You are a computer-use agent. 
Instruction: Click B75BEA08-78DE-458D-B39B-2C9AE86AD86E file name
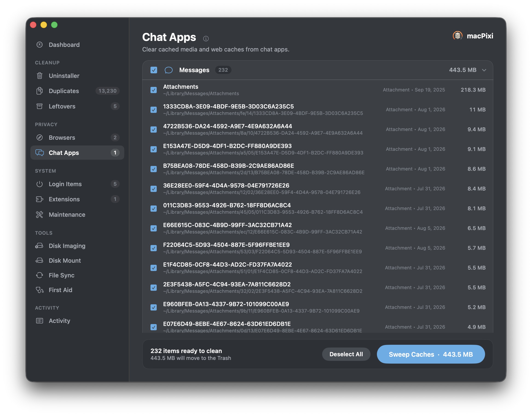click(228, 166)
